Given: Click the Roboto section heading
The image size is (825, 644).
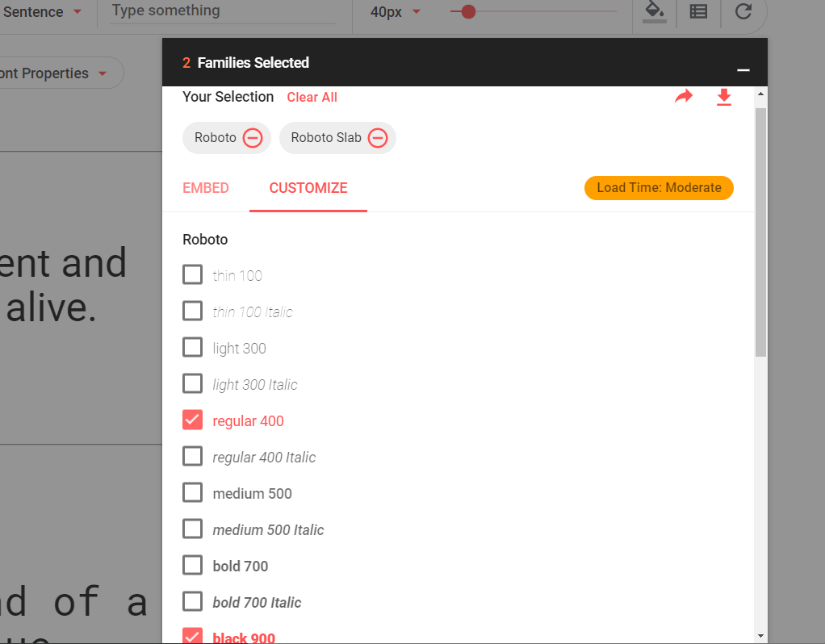Looking at the screenshot, I should (x=205, y=240).
